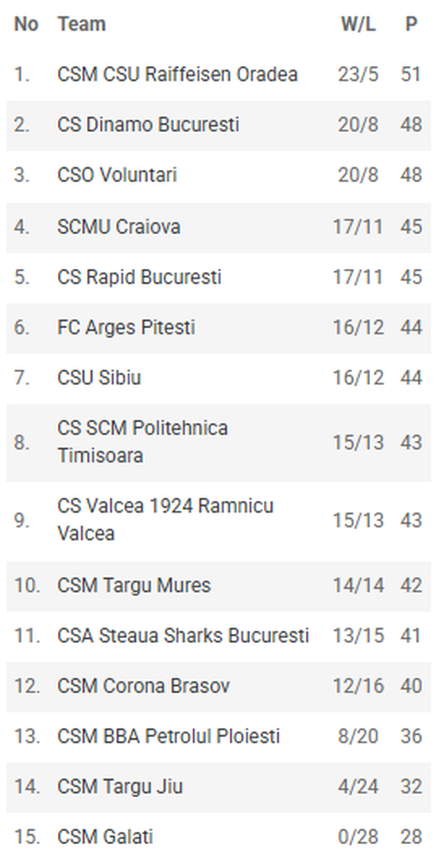
Task: Open CSM Targu Mures team page
Action: (x=134, y=585)
